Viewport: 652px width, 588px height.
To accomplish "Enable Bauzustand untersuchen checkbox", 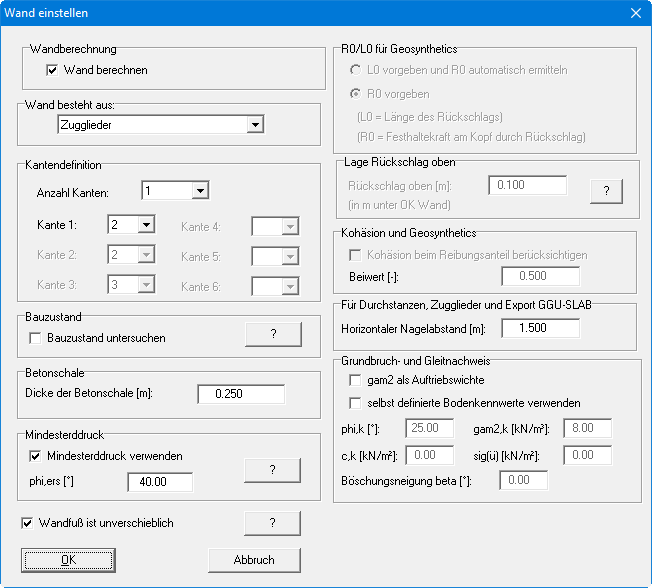I will click(x=35, y=339).
